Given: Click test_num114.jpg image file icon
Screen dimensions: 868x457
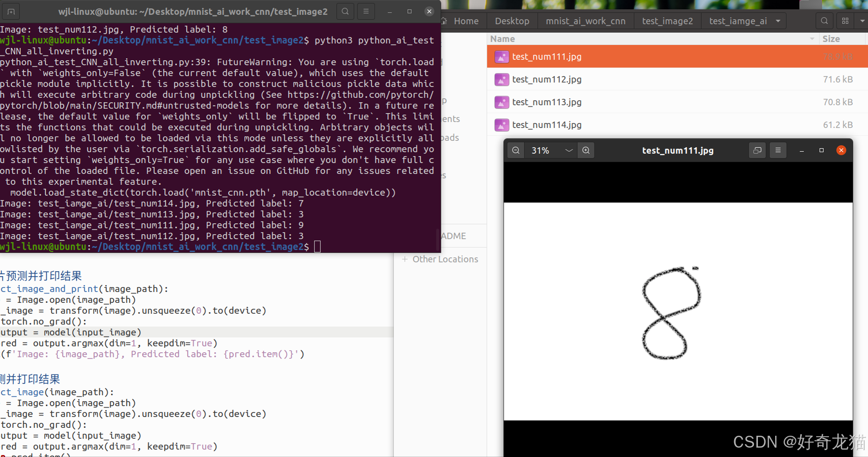Looking at the screenshot, I should [502, 125].
